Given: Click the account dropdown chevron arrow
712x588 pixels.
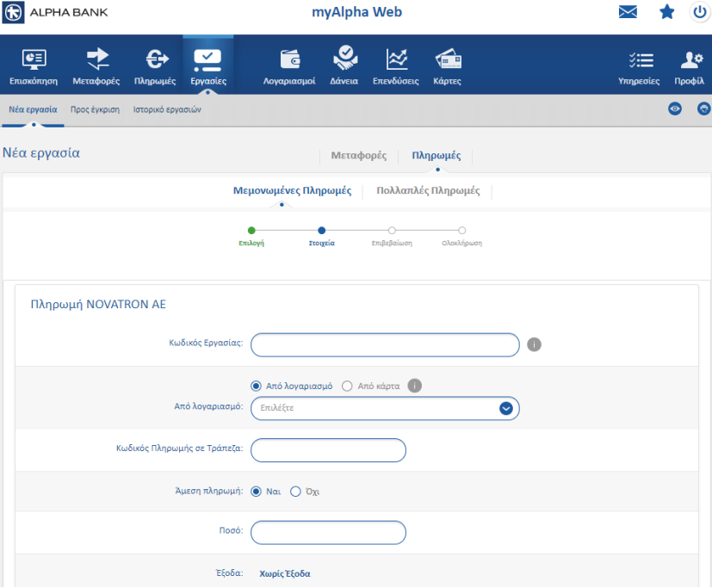Looking at the screenshot, I should coord(506,408).
